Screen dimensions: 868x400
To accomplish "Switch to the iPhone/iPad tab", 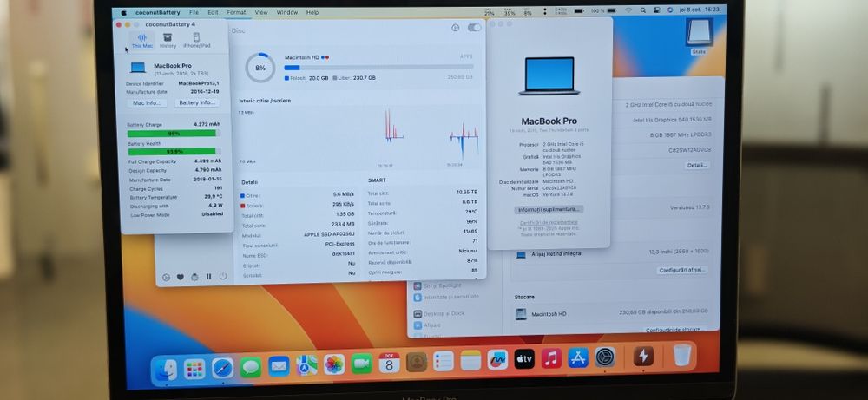I will (x=196, y=41).
